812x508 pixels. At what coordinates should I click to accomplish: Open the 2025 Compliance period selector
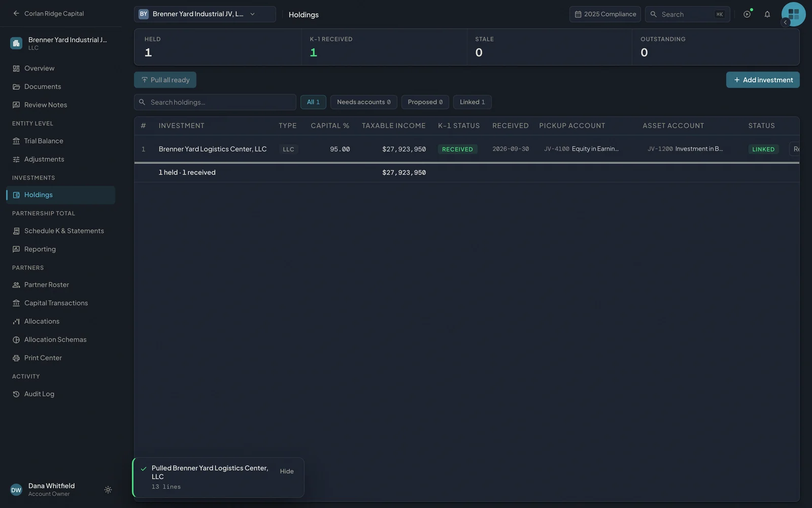click(x=605, y=14)
